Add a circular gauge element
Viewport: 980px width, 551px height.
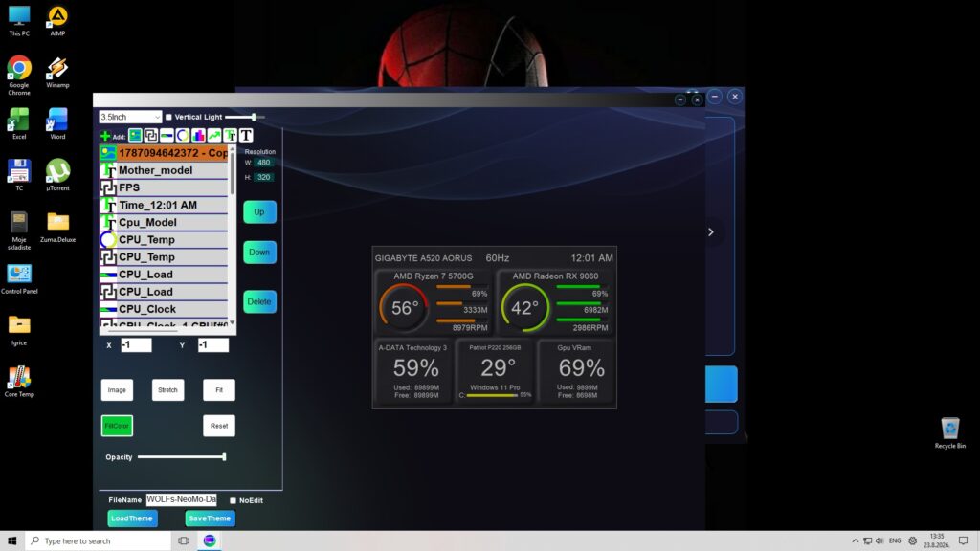pos(183,136)
